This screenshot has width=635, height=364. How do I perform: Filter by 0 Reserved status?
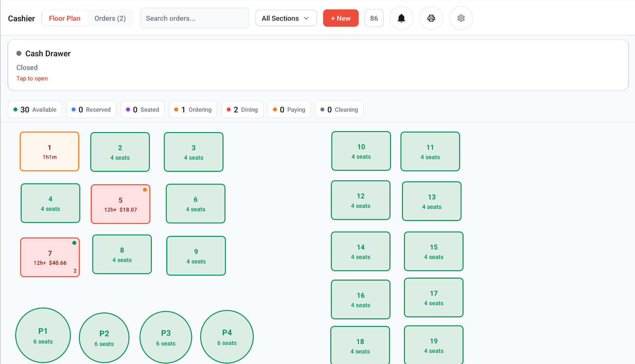tap(91, 109)
